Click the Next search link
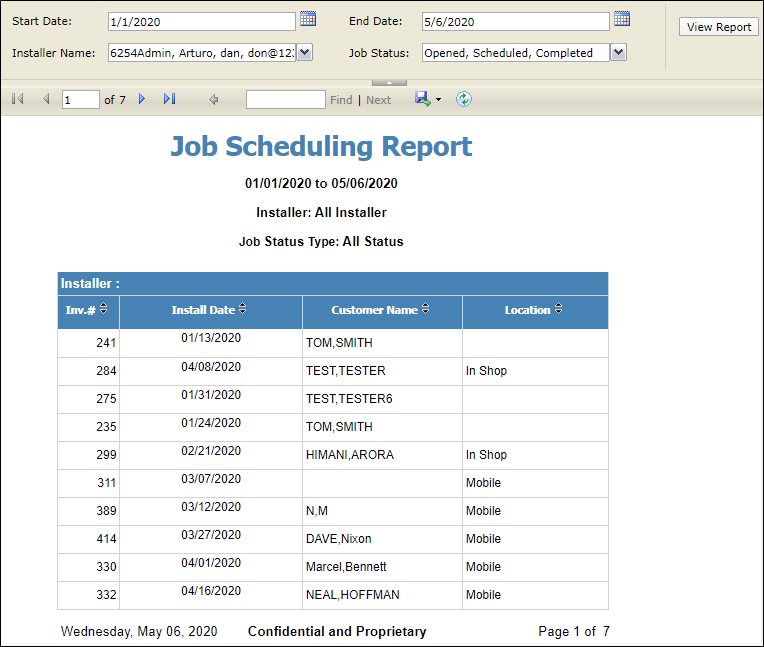The image size is (764, 647). (379, 100)
